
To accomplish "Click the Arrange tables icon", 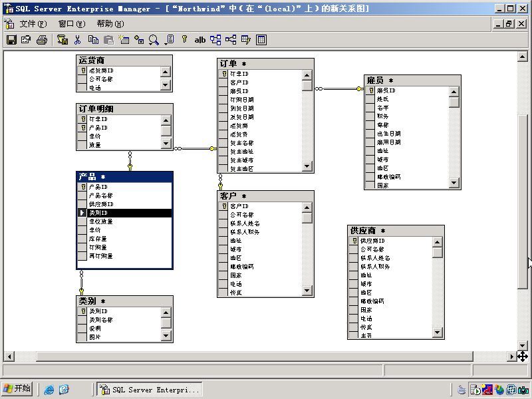I will 231,40.
